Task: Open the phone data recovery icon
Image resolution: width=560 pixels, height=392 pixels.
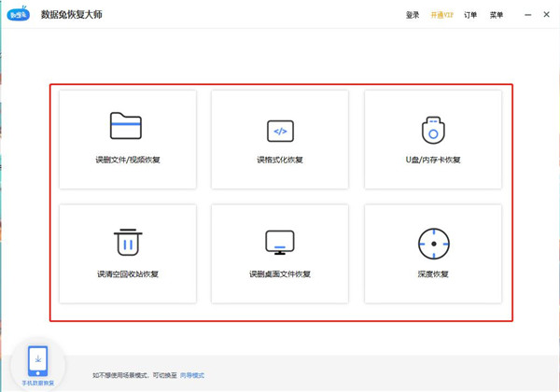Action: [38, 359]
